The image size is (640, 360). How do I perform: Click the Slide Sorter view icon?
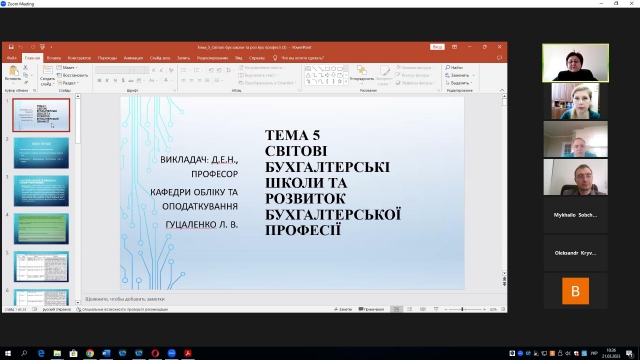tap(409, 309)
